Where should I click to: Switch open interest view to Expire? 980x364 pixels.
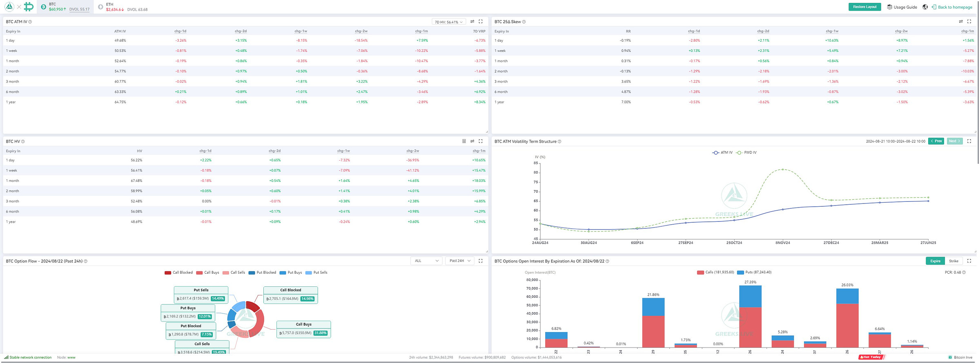point(935,261)
